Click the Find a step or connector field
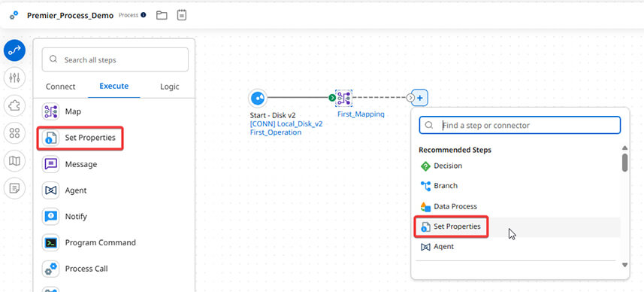 pyautogui.click(x=519, y=125)
